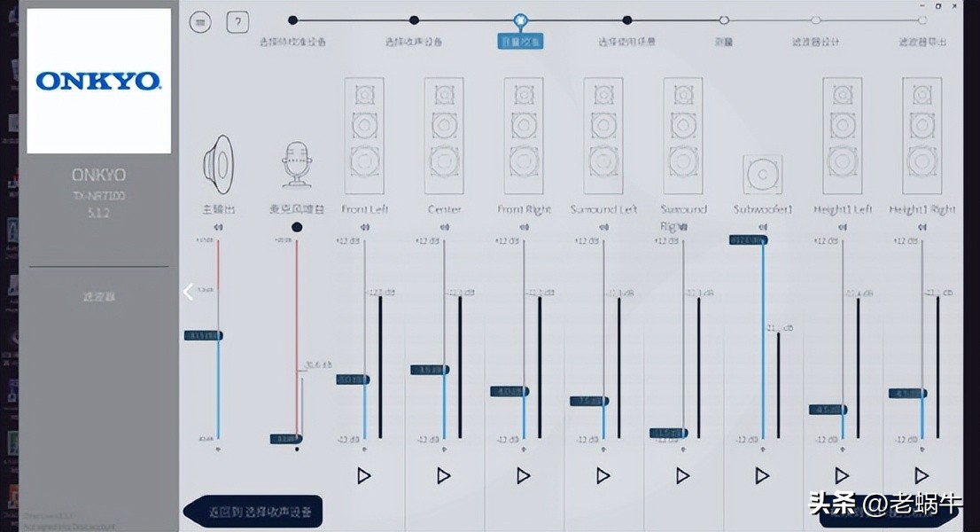Click the ONKYO logo thumbnail
Viewport: 980px width, 532px height.
click(98, 82)
